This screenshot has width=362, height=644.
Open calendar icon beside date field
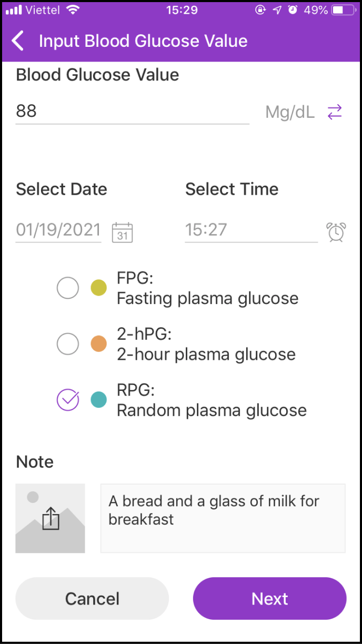click(x=122, y=232)
